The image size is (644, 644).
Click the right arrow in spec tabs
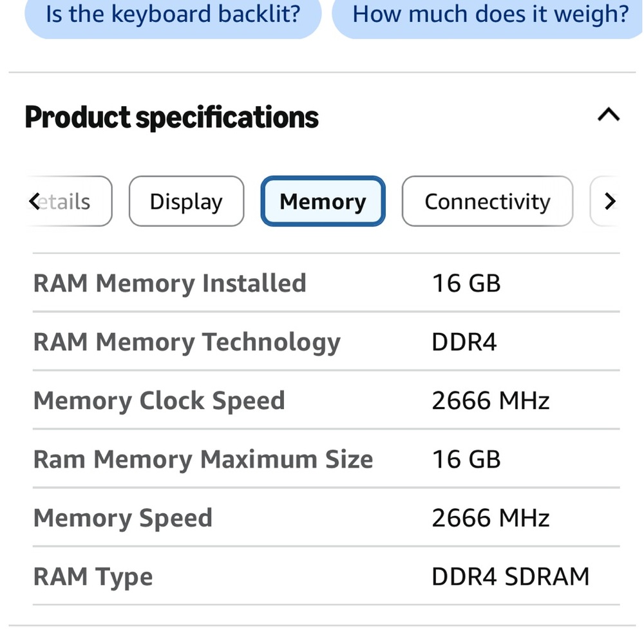610,201
